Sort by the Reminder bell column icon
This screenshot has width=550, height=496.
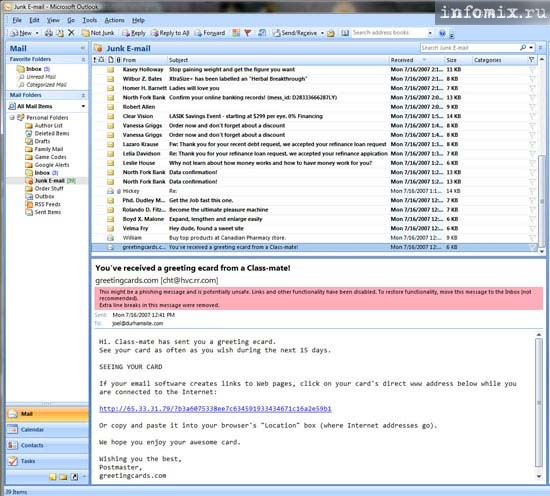[102, 60]
